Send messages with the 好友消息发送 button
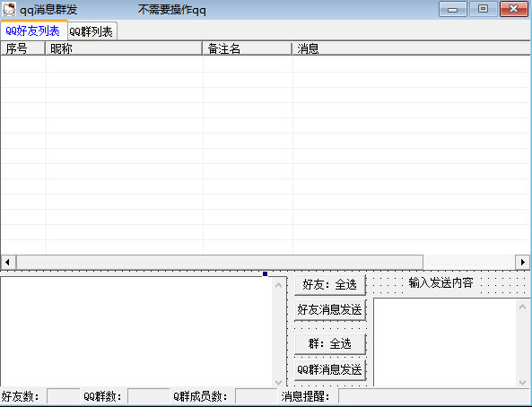This screenshot has height=407, width=532. coord(330,309)
